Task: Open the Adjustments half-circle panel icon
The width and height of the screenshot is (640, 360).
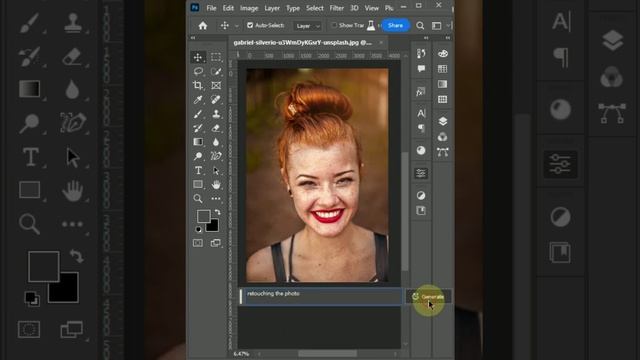Action: click(421, 196)
